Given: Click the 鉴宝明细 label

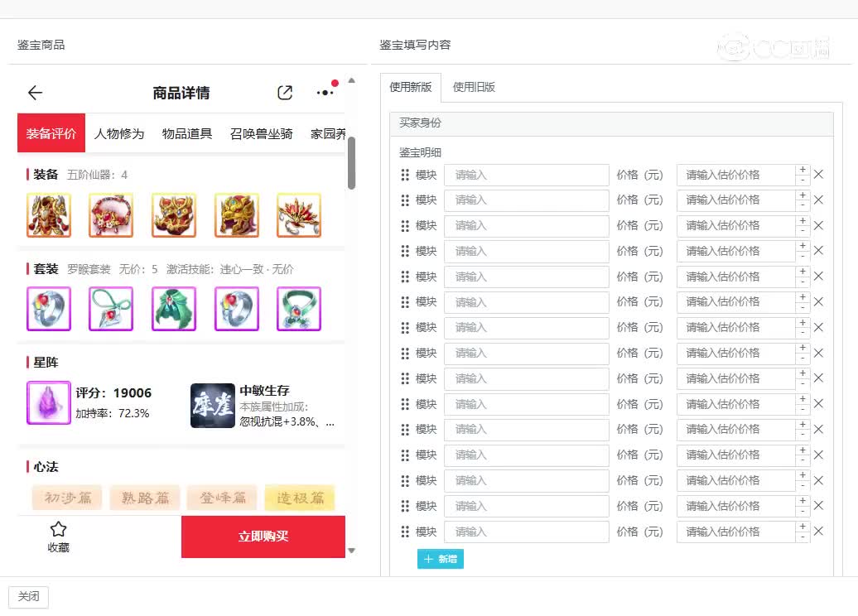Looking at the screenshot, I should pos(420,152).
